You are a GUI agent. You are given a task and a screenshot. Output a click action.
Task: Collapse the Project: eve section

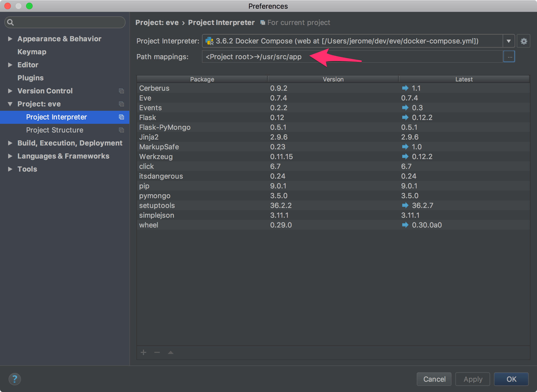pyautogui.click(x=10, y=104)
